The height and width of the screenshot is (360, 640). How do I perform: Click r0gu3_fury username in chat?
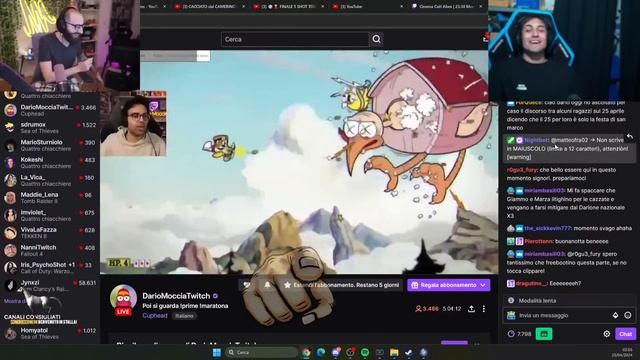(522, 170)
